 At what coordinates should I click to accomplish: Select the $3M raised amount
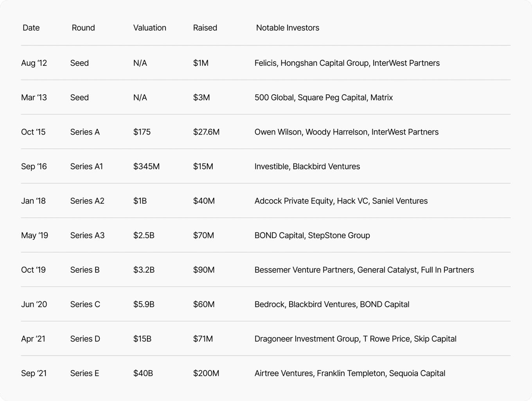pyautogui.click(x=201, y=97)
